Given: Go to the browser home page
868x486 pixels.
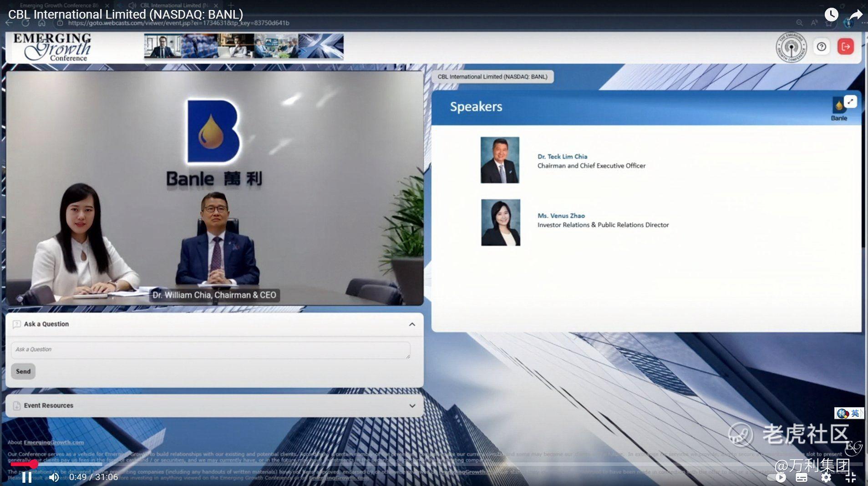Looking at the screenshot, I should click(42, 23).
